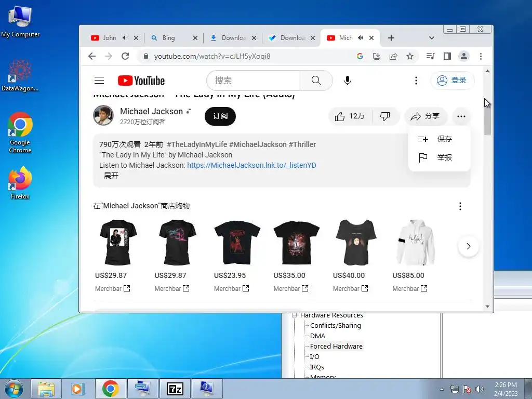Open Chrome side panel icon

pyautogui.click(x=447, y=56)
